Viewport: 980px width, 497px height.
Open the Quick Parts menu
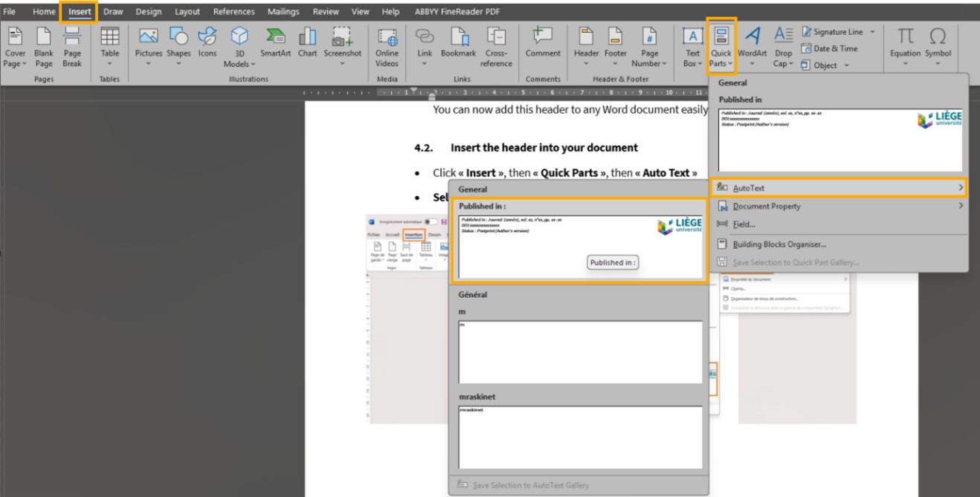coord(721,48)
